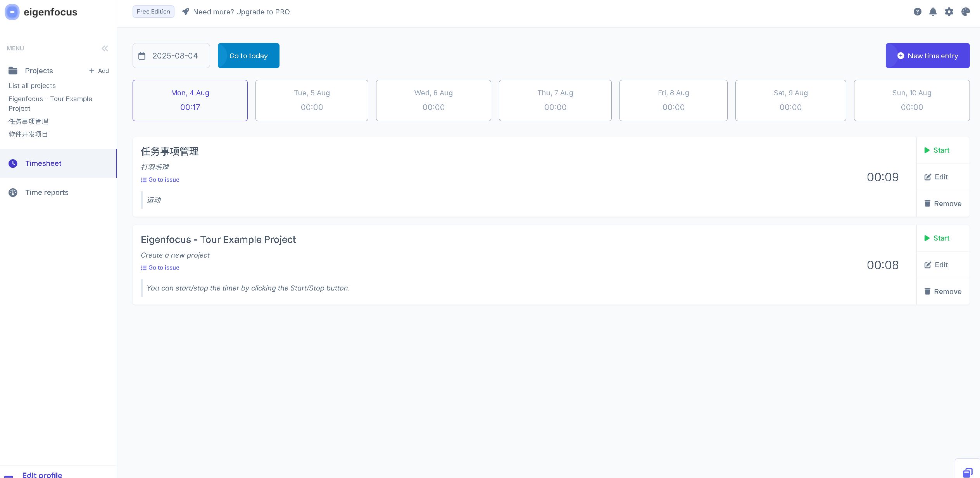Viewport: 980px width, 478px height.
Task: Open Time reports in sidebar
Action: coord(47,193)
